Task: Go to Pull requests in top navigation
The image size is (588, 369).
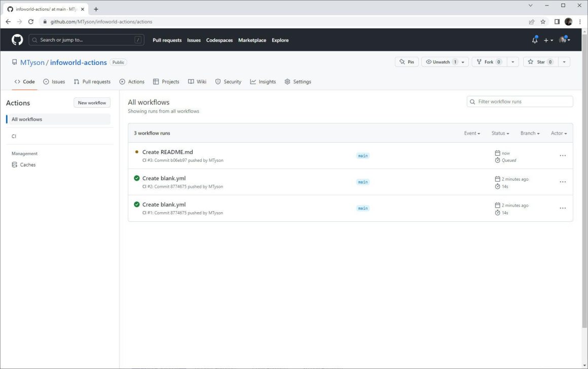Action: [167, 40]
